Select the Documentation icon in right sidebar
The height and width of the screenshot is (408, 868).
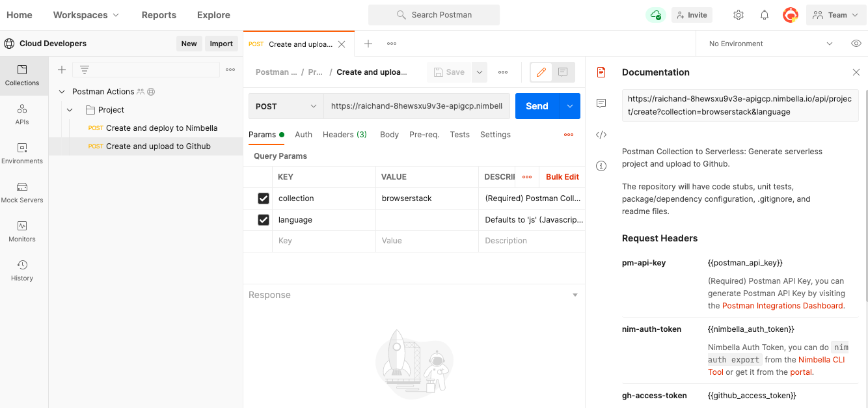(601, 72)
